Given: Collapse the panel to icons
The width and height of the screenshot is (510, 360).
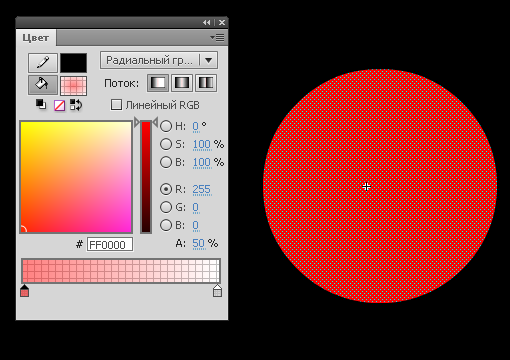Looking at the screenshot, I should [x=207, y=22].
